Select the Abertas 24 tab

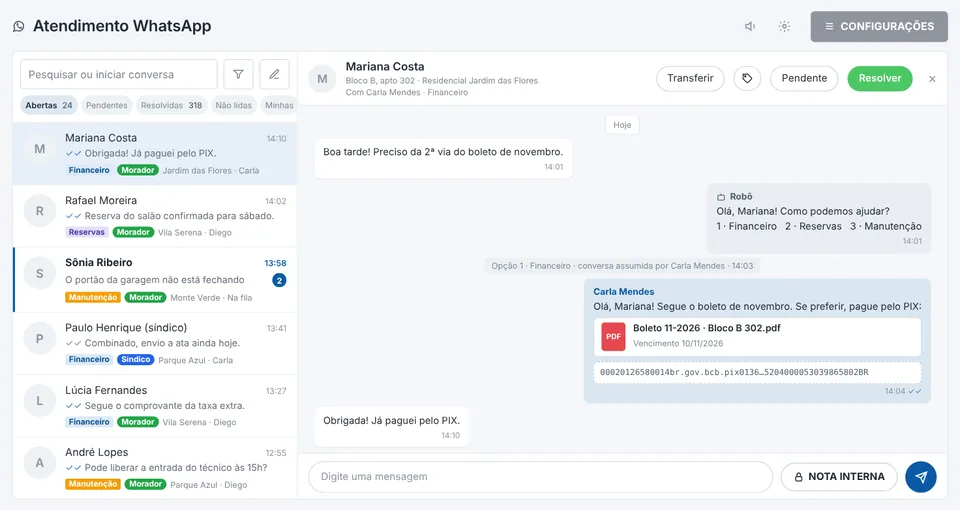tap(49, 105)
